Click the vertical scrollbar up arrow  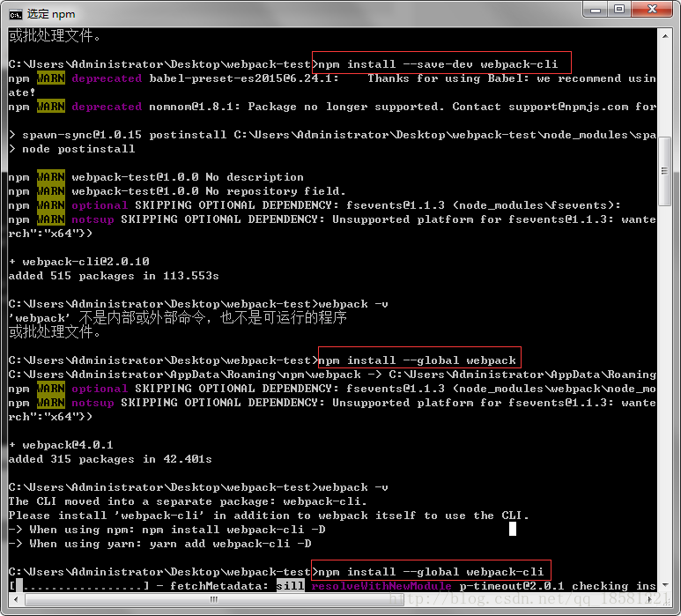point(665,36)
